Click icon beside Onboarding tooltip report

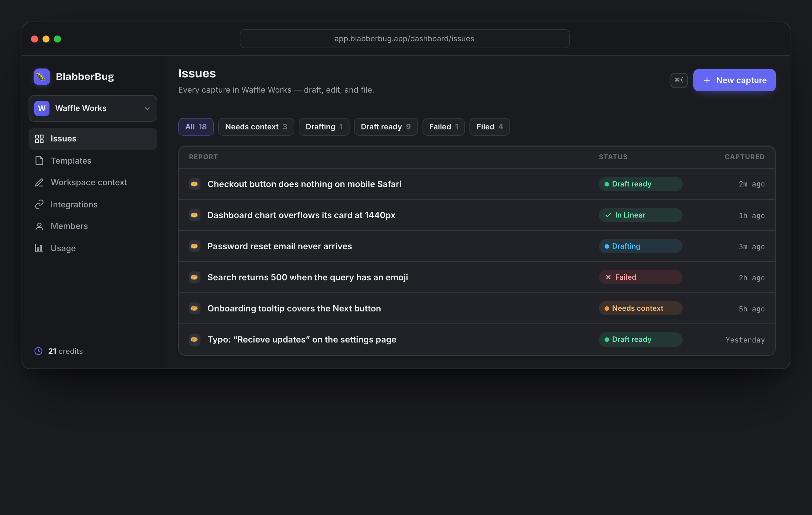coord(194,308)
